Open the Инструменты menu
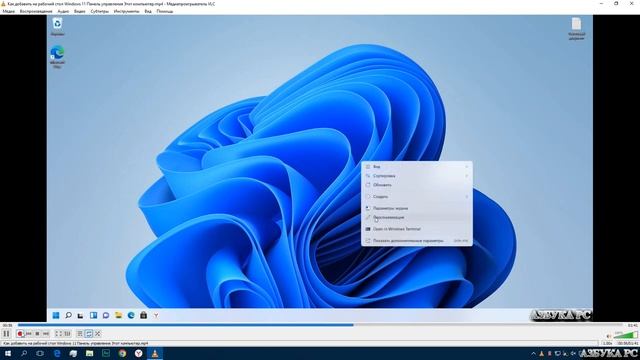The width and height of the screenshot is (640, 360). click(127, 11)
